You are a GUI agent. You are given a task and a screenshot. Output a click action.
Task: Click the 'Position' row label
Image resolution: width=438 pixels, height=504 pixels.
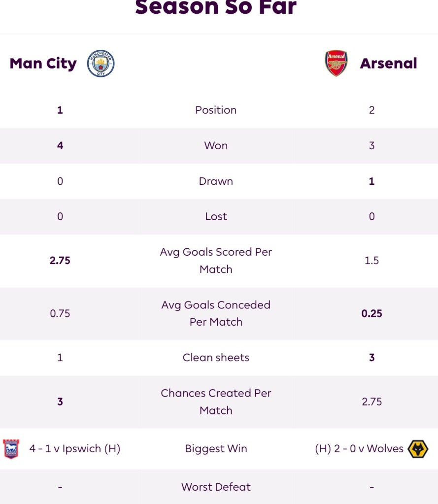tap(216, 110)
